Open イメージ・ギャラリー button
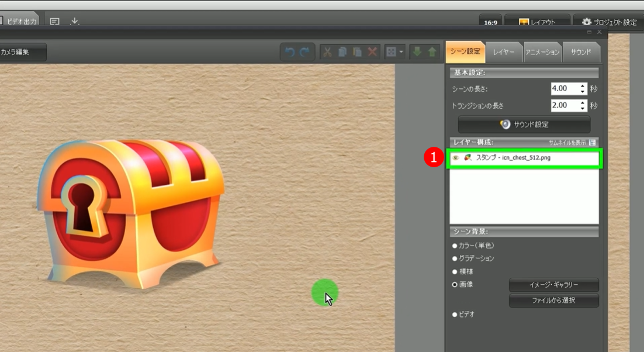 (553, 285)
